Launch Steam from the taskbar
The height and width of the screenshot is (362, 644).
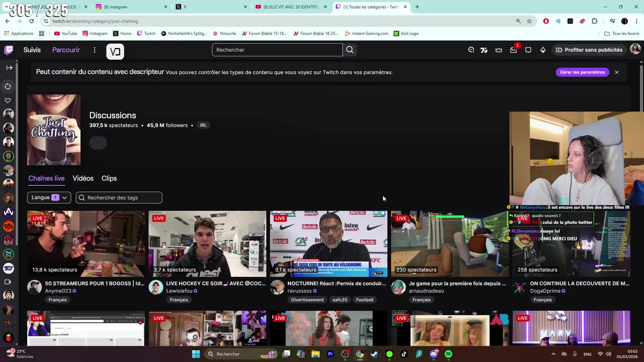(x=374, y=354)
